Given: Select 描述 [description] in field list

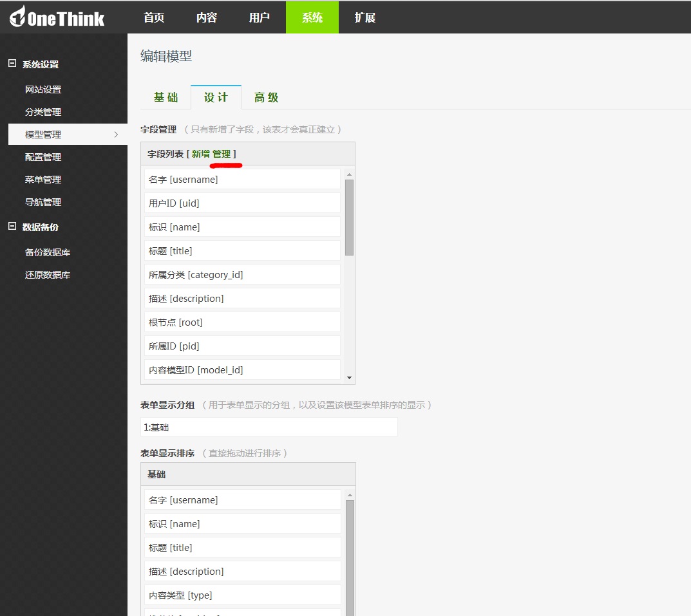Looking at the screenshot, I should coord(242,298).
